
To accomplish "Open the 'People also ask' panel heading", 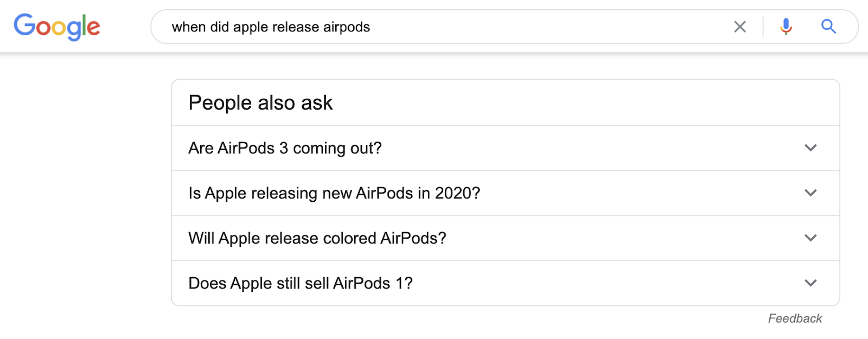I will coord(261,102).
